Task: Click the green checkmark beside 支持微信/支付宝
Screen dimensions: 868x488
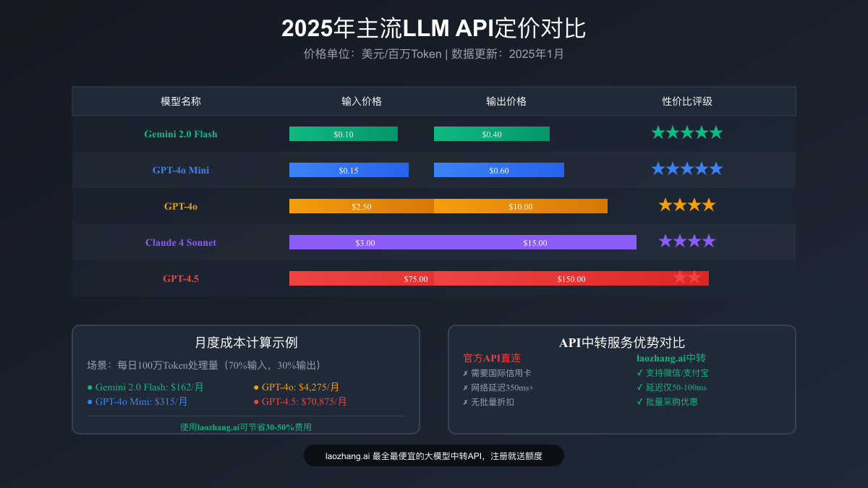Action: [641, 373]
